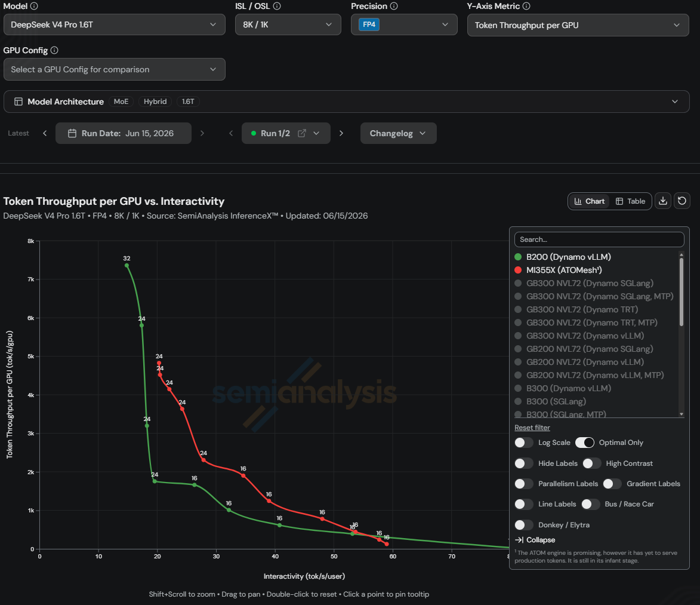Open the Model dropdown DeepSeek V4 Pro 1.6T
Screen dimensions: 700x605
pos(115,24)
